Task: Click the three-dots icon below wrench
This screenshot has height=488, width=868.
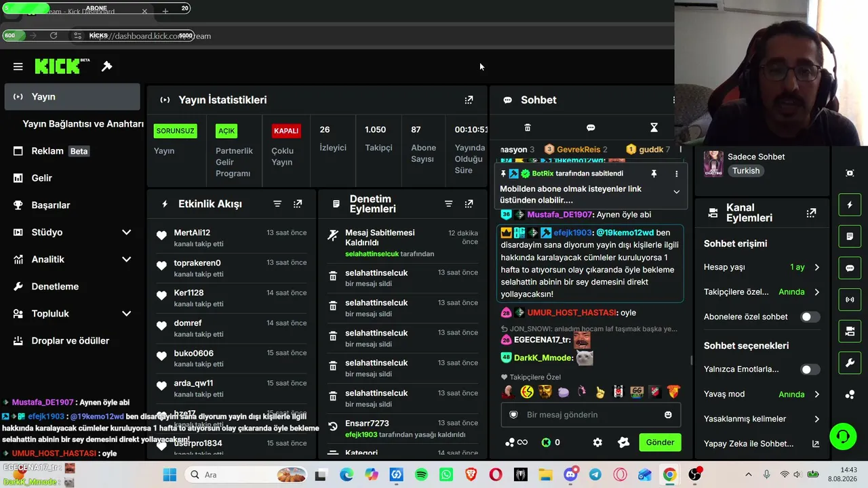Action: (x=850, y=394)
